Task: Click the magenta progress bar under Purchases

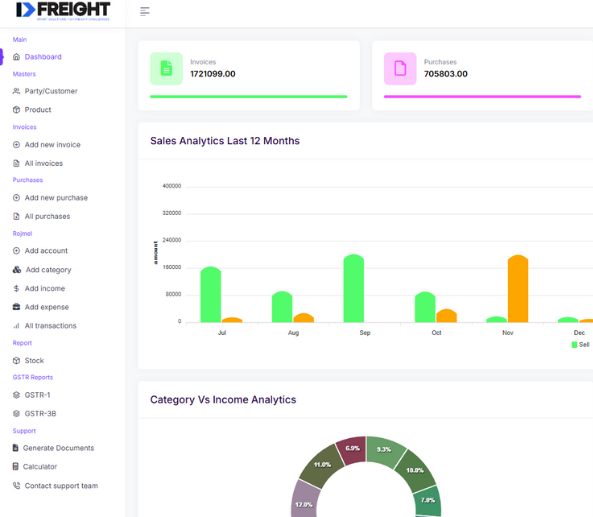Action: tap(483, 97)
